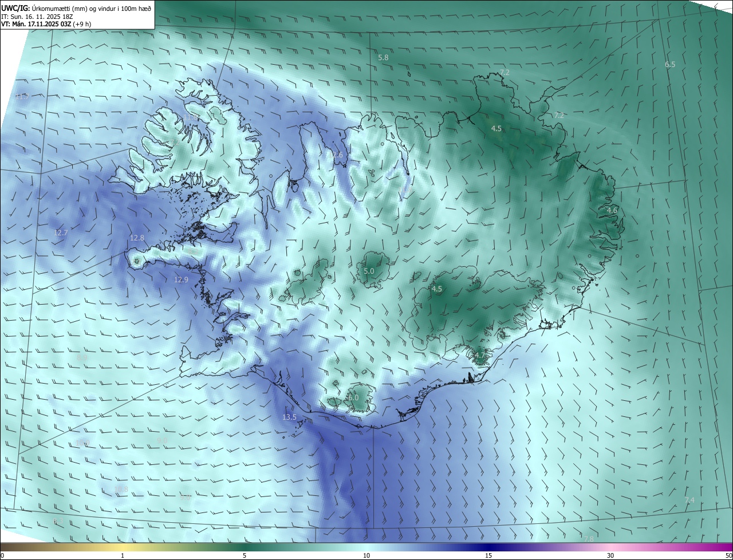
Task: Click the 6.0 value on the southern glacier
Action: (x=353, y=398)
